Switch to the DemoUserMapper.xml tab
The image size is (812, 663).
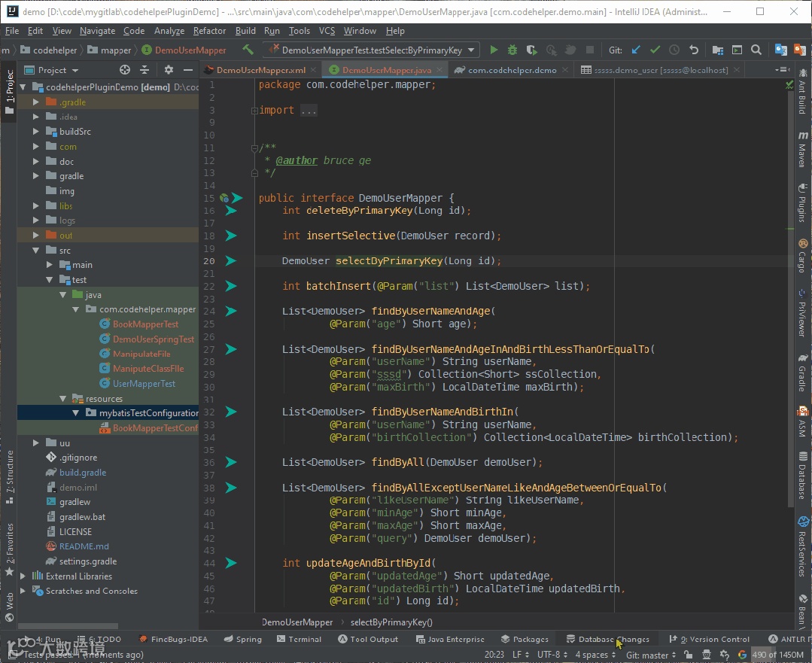coord(260,70)
